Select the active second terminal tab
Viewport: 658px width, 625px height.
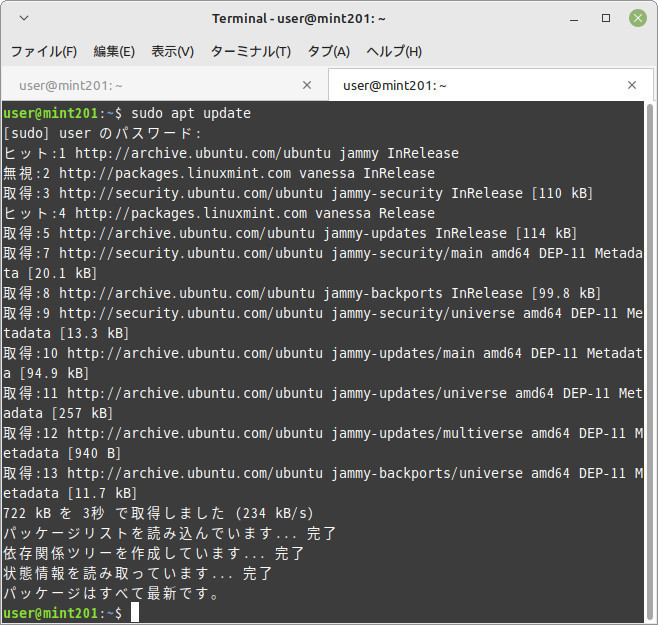tap(490, 86)
